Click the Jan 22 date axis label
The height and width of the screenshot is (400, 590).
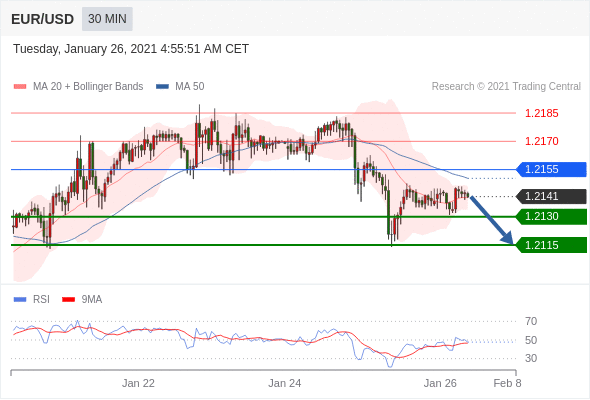click(x=138, y=383)
